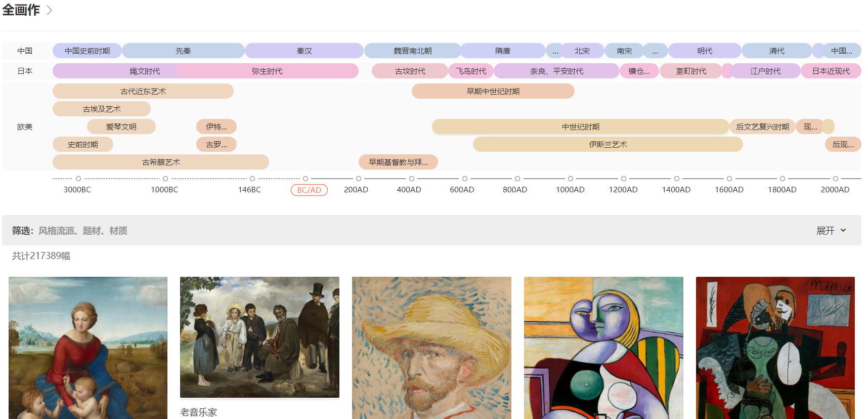
Task: Click the BC/AD timeline marker
Action: coord(309,190)
